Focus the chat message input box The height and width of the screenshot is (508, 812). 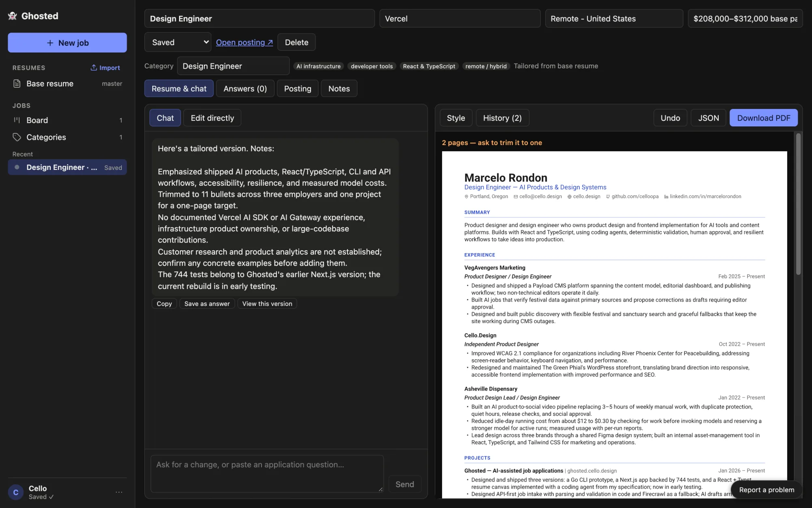pyautogui.click(x=267, y=474)
